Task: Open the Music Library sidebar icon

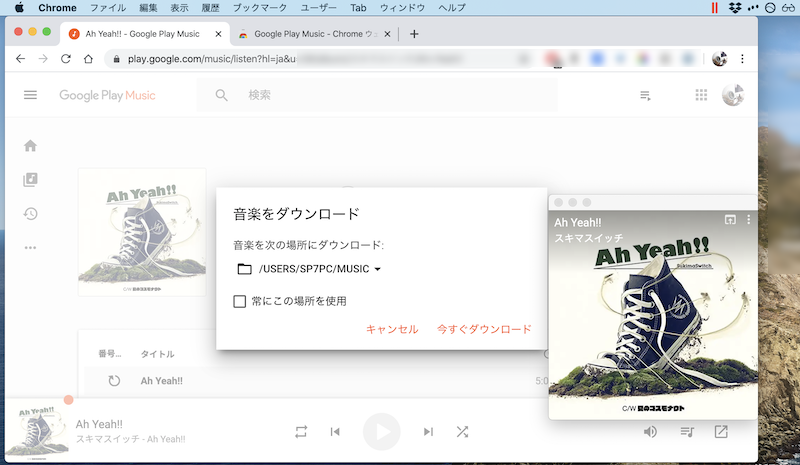Action: coord(30,180)
